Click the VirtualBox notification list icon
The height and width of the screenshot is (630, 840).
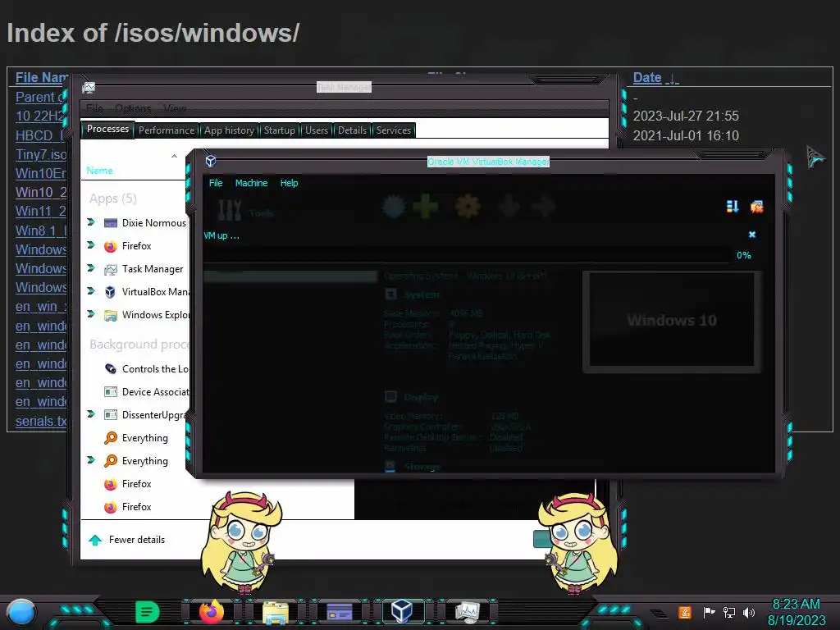[733, 206]
